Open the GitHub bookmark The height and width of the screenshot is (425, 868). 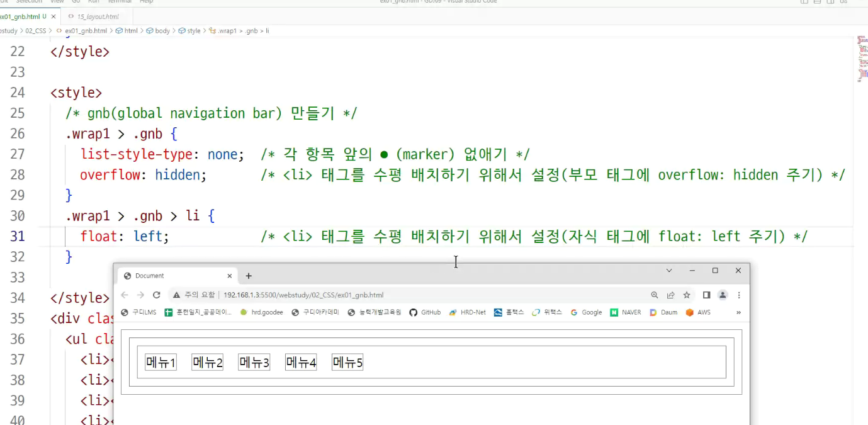(425, 312)
